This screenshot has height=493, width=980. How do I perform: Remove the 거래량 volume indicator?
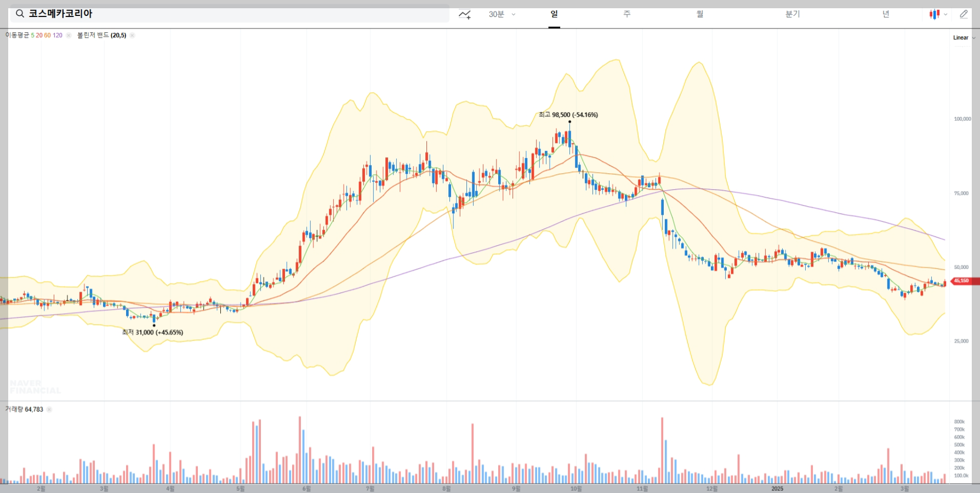pyautogui.click(x=49, y=409)
